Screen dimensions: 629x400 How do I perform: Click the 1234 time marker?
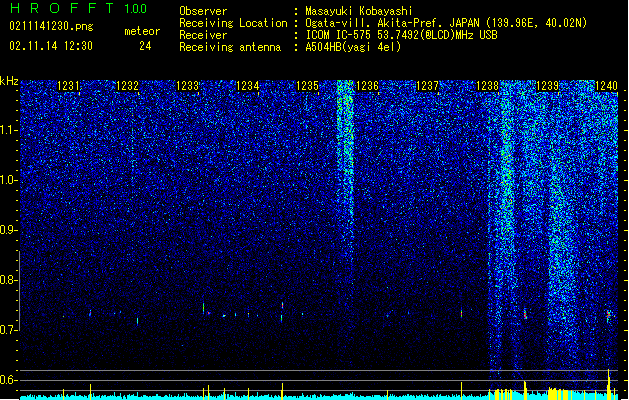click(248, 86)
